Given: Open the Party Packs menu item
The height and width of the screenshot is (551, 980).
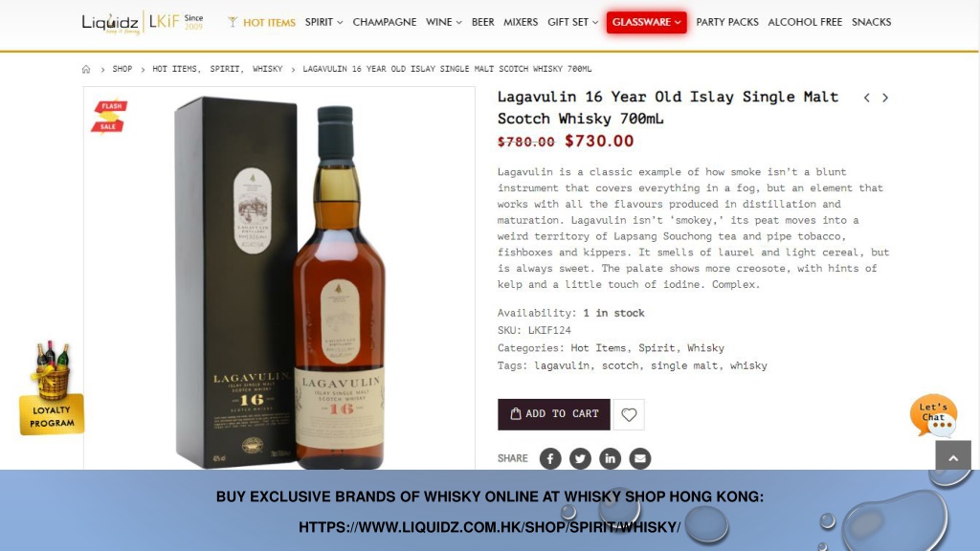Looking at the screenshot, I should [x=727, y=22].
